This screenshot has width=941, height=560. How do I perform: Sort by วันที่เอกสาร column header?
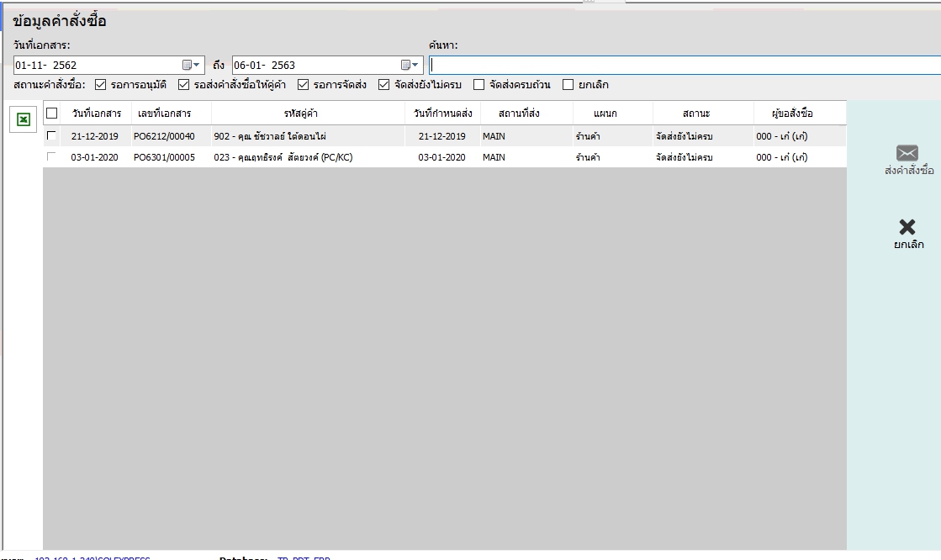coord(97,113)
